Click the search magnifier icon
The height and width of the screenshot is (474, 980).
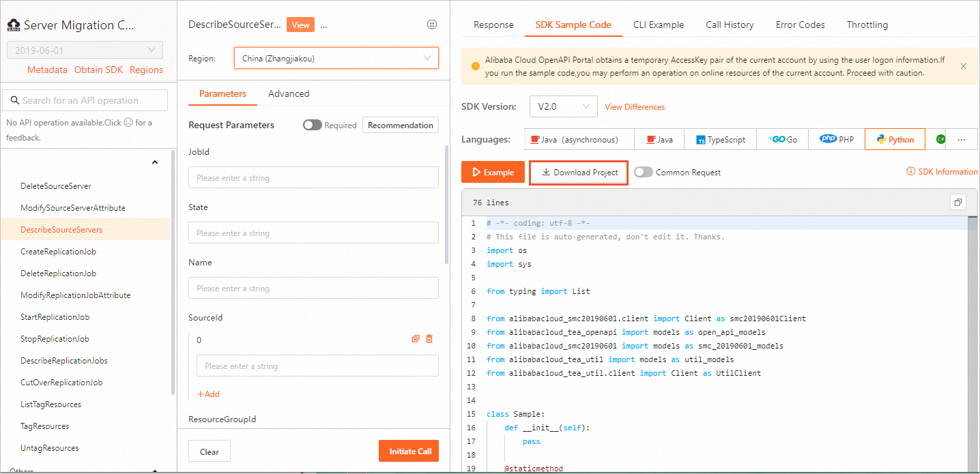click(x=14, y=100)
